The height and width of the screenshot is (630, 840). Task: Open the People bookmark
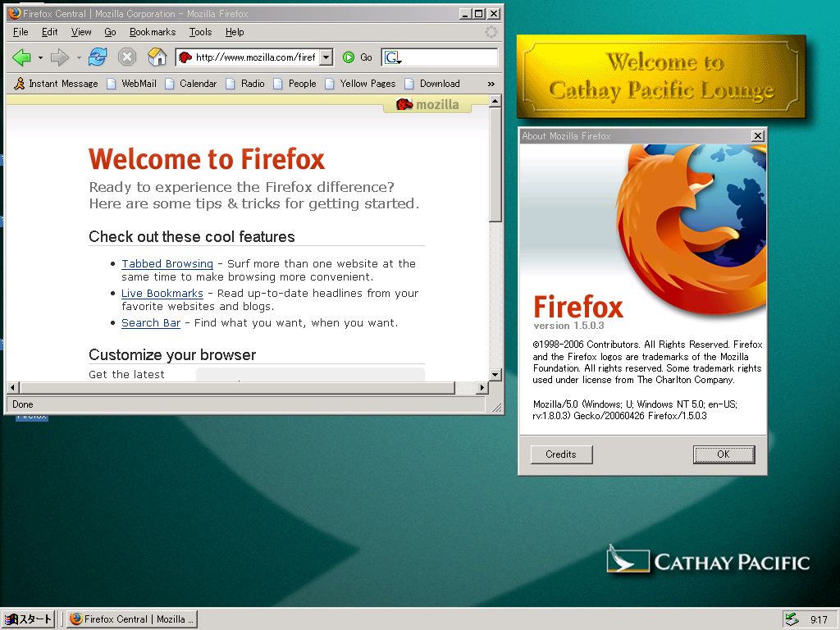point(295,84)
